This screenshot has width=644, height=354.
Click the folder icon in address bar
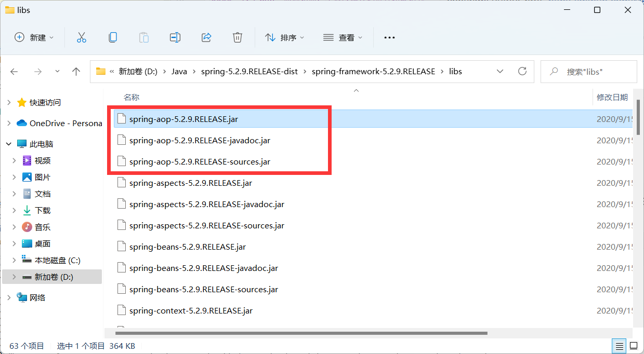(x=101, y=72)
